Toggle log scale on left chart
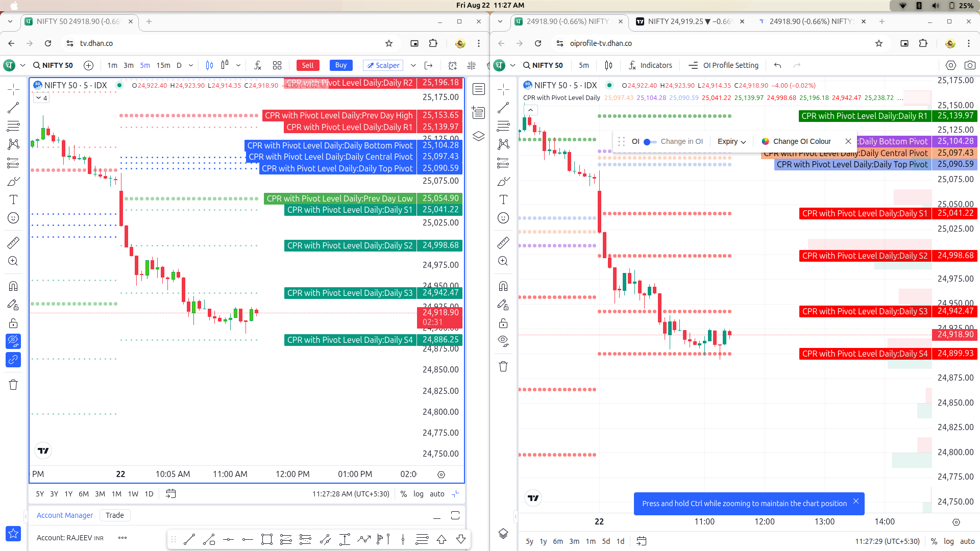This screenshot has height=551, width=980. (418, 494)
